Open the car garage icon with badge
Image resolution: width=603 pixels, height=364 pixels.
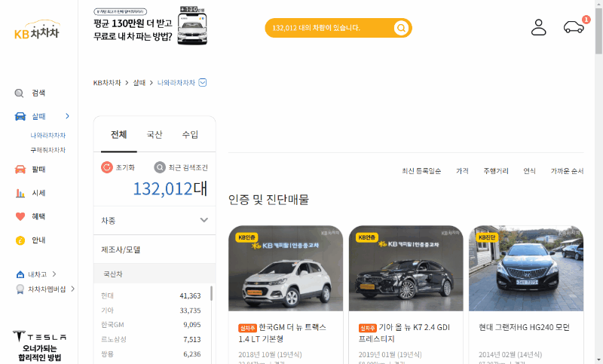574,27
